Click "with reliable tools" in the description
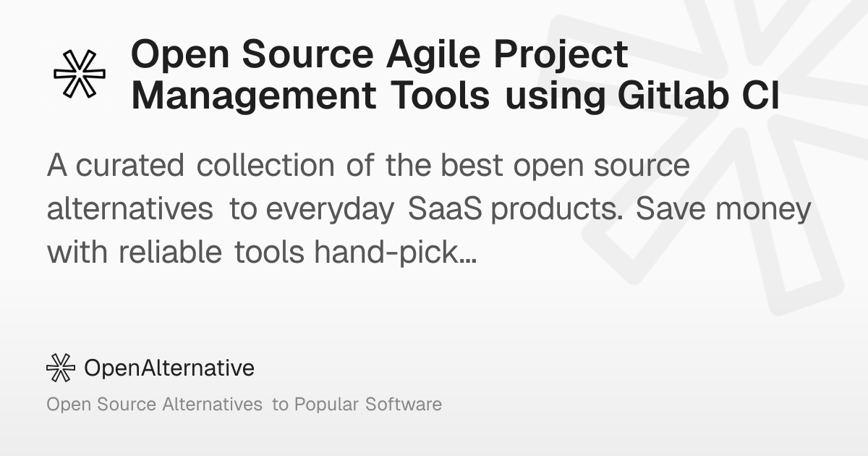This screenshot has width=868, height=456. coord(177,253)
